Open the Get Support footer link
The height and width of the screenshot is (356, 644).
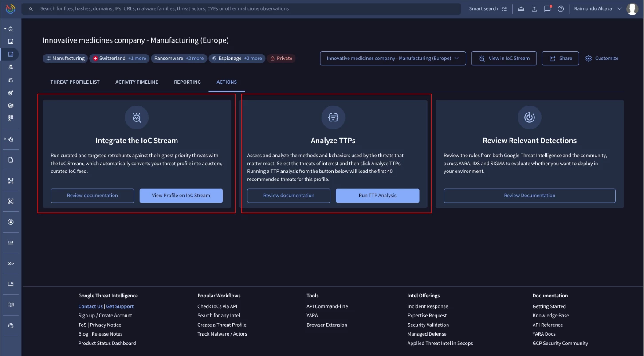click(120, 306)
